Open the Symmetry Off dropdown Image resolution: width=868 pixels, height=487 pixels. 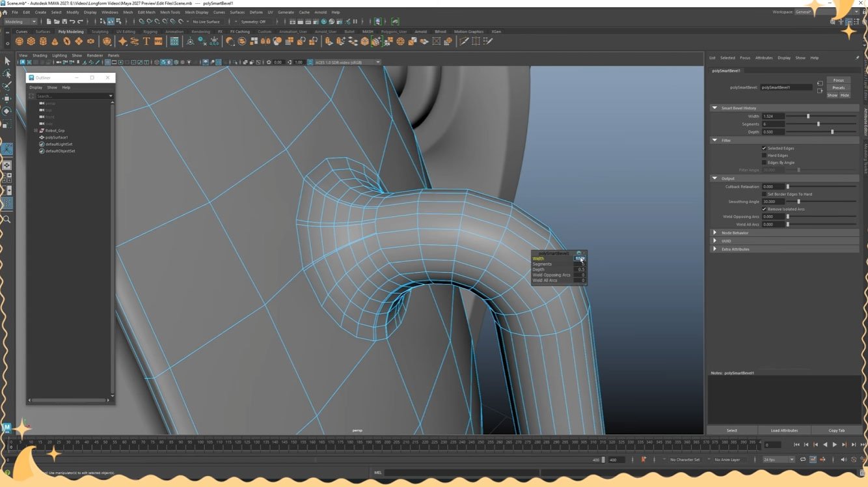coord(254,21)
